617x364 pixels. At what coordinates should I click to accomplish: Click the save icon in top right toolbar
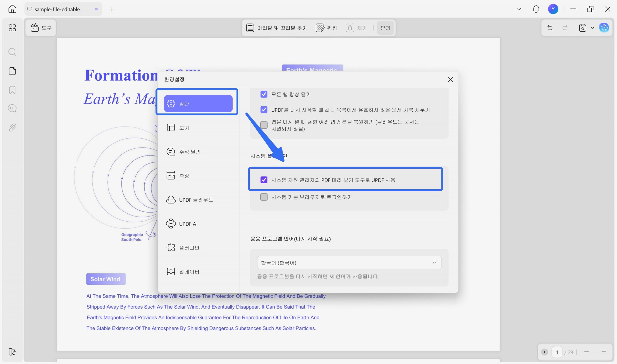tap(583, 28)
